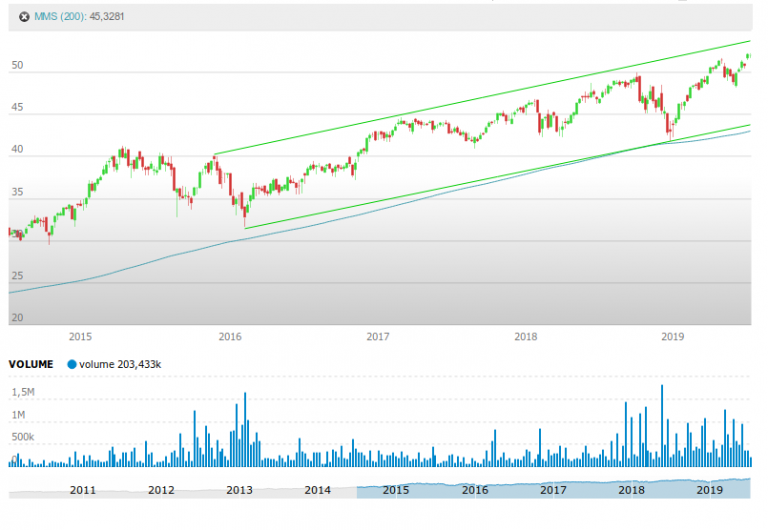768x530 pixels.
Task: Click 2018 in the highlighted navigator range
Action: point(631,490)
